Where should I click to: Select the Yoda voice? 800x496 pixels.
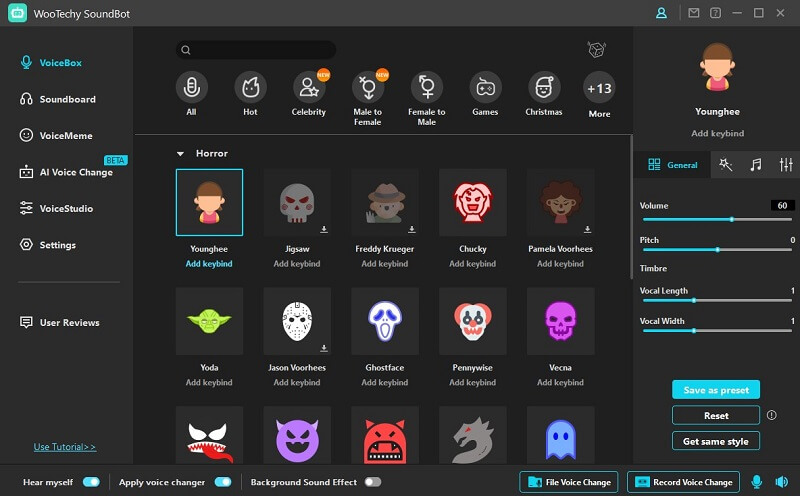pos(209,321)
